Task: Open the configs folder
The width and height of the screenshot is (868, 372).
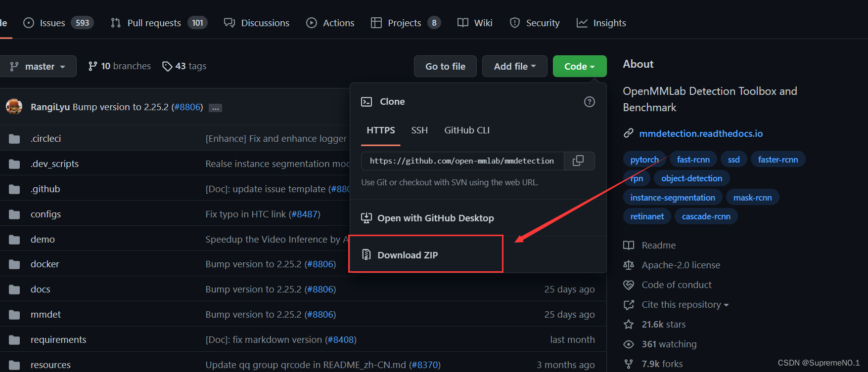Action: pos(46,214)
